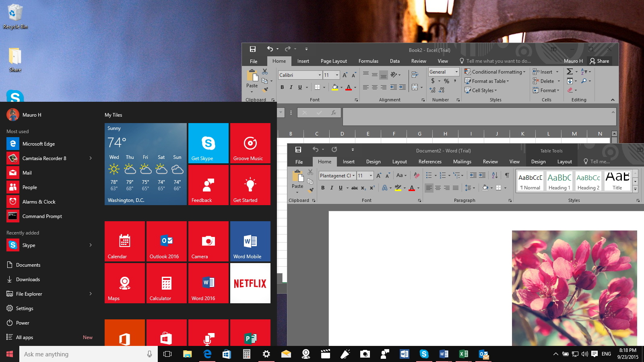Image resolution: width=644 pixels, height=362 pixels.
Task: Open Conditional Formatting in Excel's ribbon
Action: coord(495,72)
